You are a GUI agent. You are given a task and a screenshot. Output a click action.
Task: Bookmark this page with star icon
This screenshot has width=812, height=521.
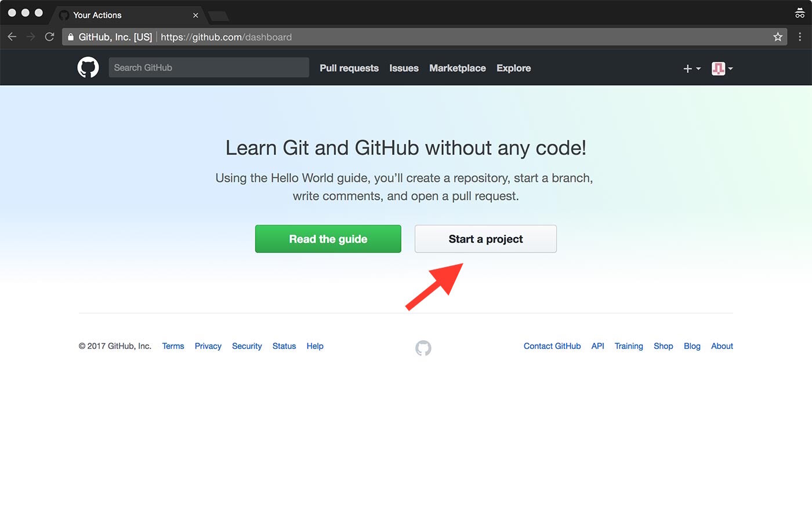click(x=778, y=37)
